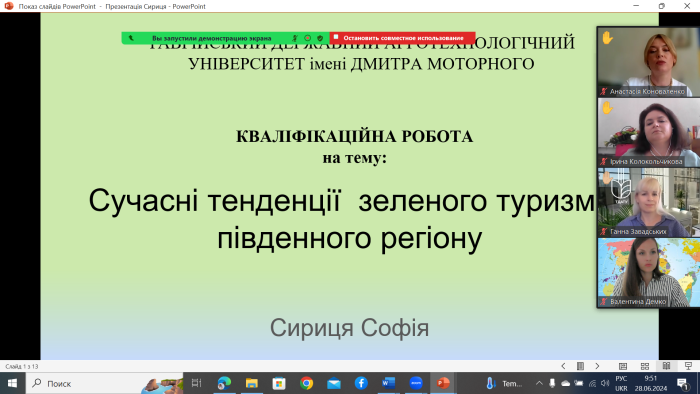Open Facebook from the taskbar

[361, 383]
